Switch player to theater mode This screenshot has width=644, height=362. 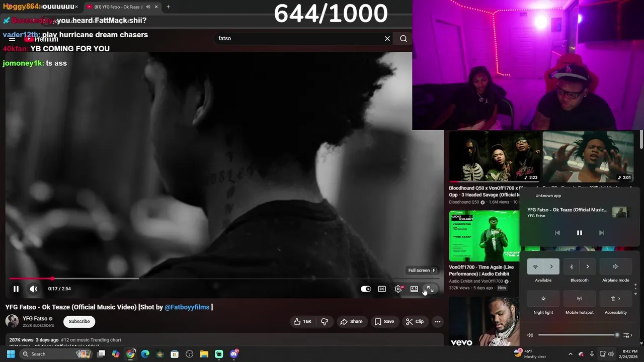(x=414, y=289)
